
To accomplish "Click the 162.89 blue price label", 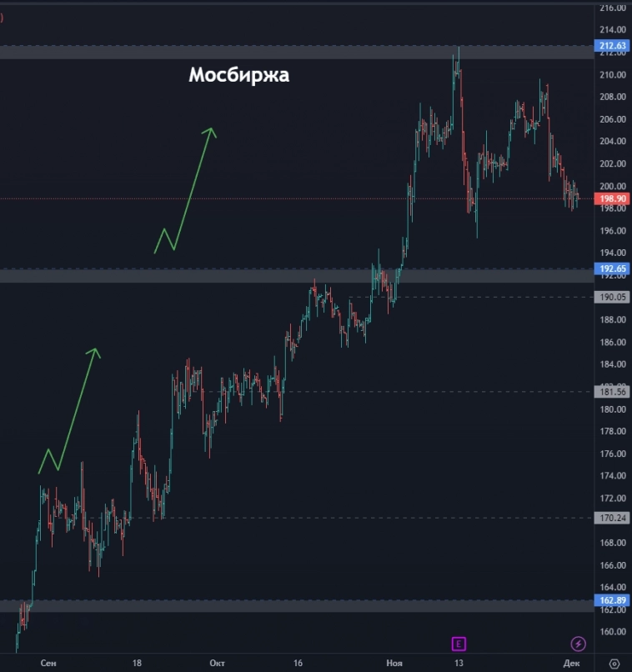I will click(612, 600).
